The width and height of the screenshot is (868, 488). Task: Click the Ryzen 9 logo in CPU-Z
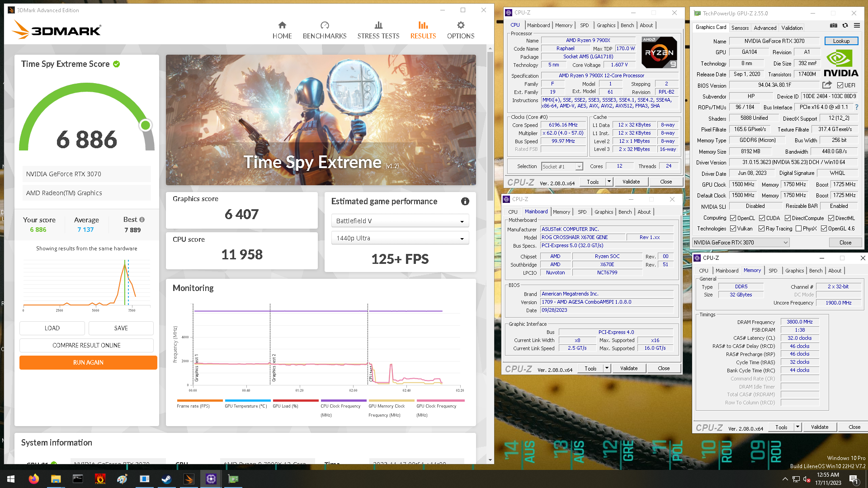coord(659,52)
